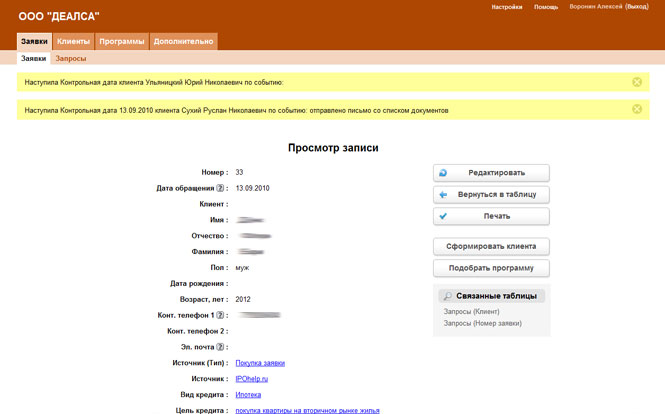Open the Программы tab
The image size is (665, 414).
(x=121, y=42)
